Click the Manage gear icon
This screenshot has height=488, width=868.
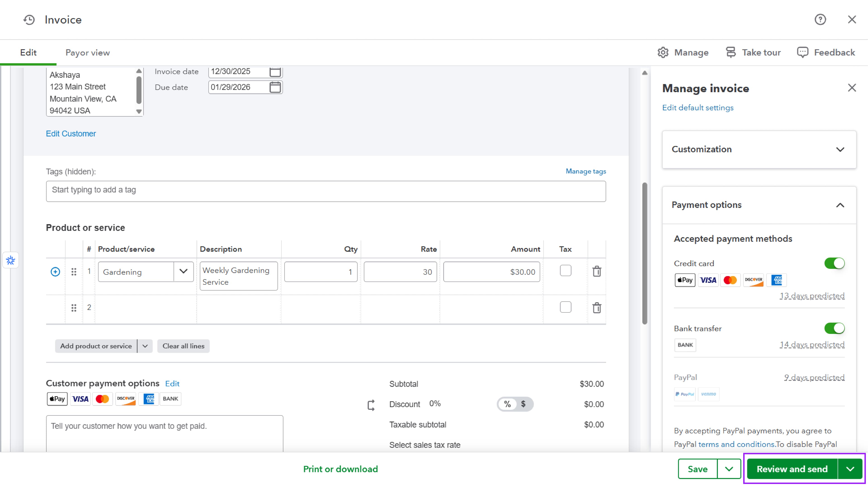click(x=663, y=53)
